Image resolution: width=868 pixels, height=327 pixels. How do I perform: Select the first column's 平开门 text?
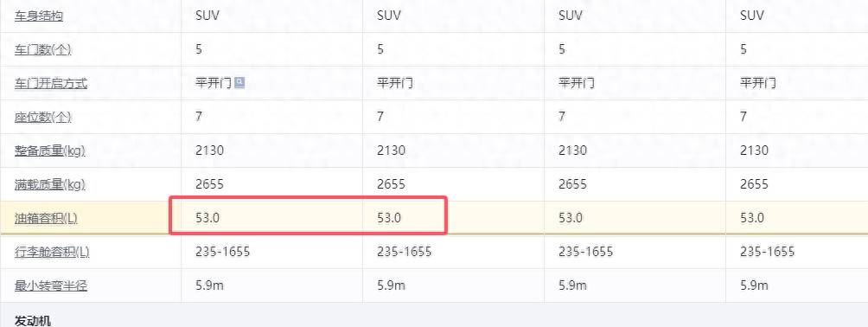coord(214,83)
